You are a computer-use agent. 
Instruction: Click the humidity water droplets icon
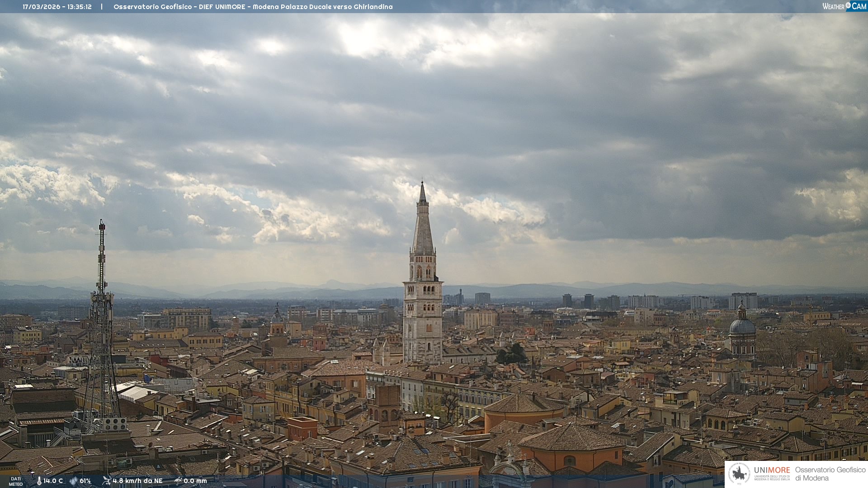[73, 481]
